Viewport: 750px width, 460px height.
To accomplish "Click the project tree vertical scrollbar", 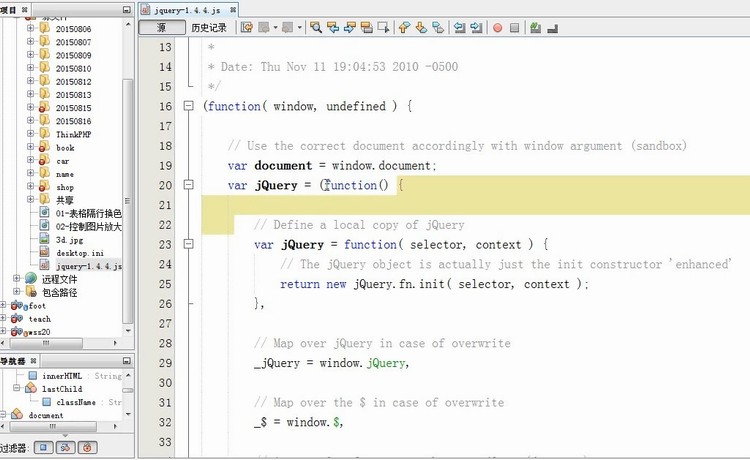I will pyautogui.click(x=127, y=150).
